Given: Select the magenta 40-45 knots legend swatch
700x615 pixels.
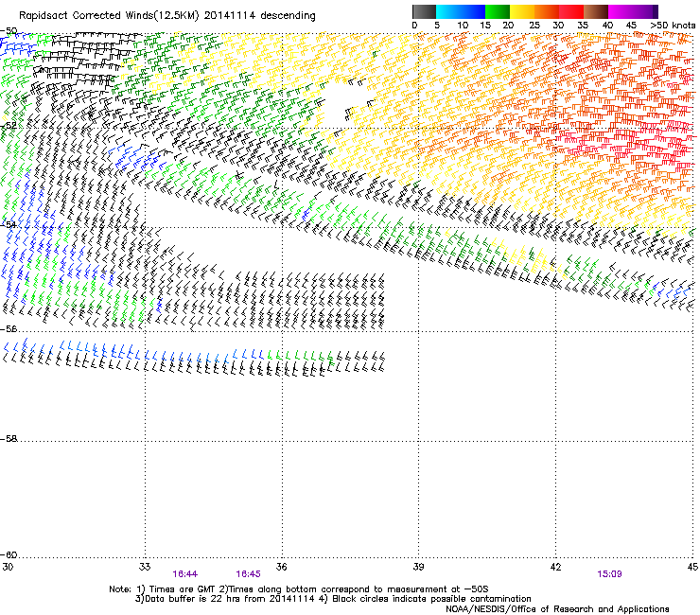Looking at the screenshot, I should pos(621,11).
